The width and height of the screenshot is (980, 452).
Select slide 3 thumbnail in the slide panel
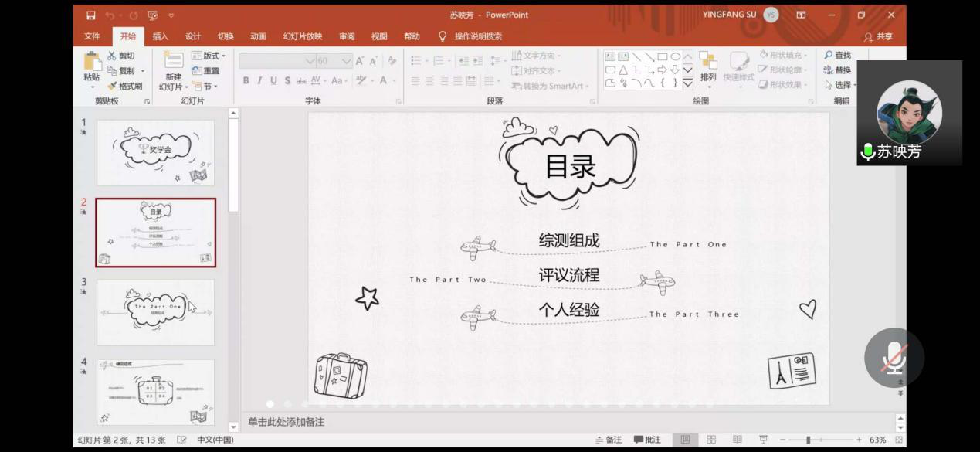click(155, 312)
